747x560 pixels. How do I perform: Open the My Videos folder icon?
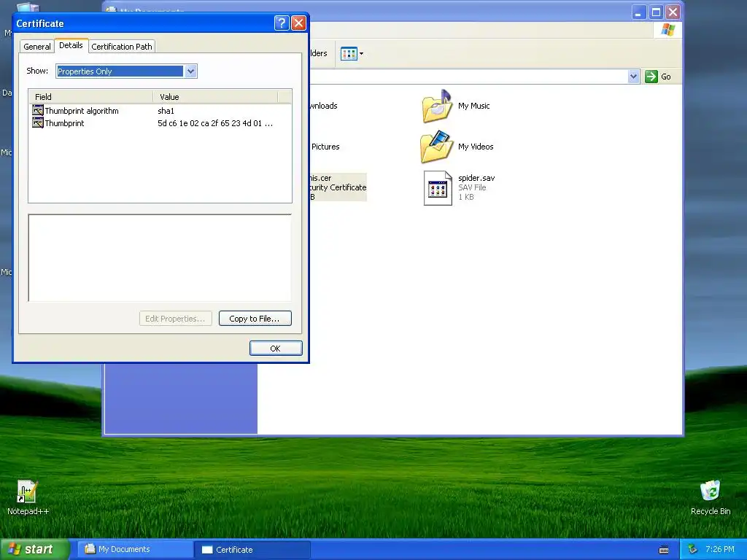(436, 147)
